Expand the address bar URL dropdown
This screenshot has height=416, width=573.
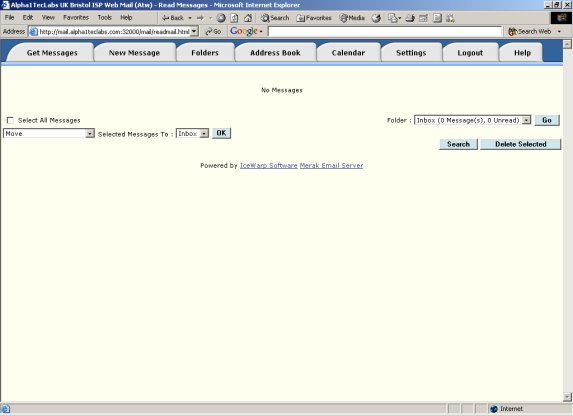(194, 31)
